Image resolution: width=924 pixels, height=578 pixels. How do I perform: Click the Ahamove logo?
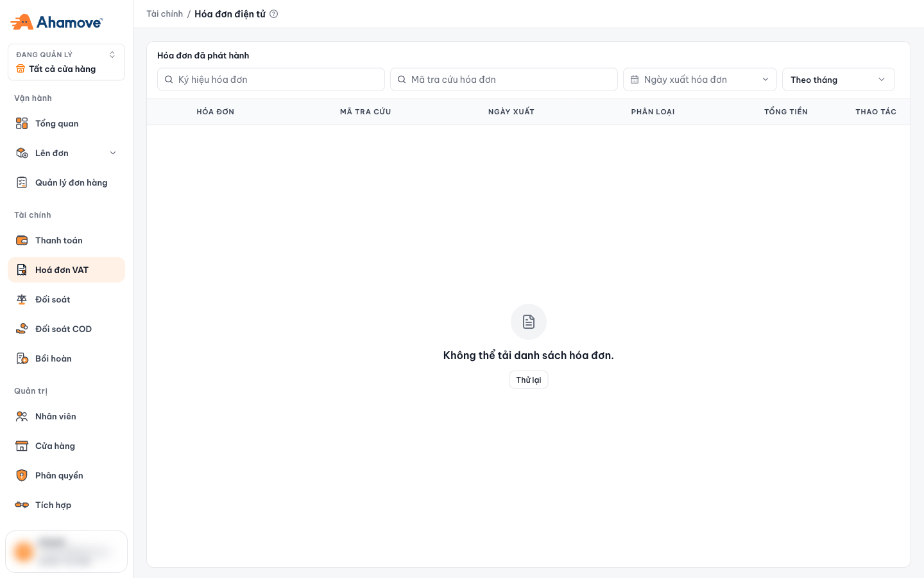click(56, 22)
